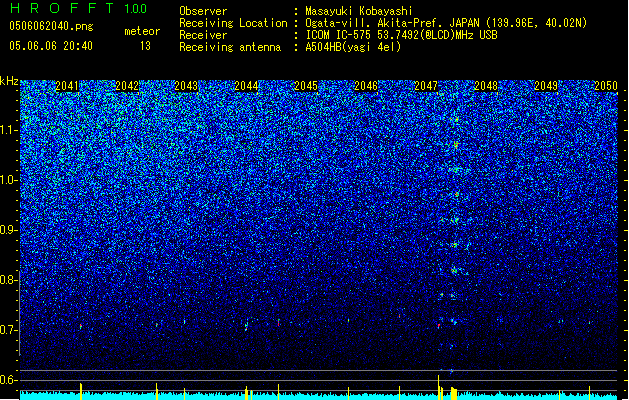This screenshot has height=400, width=629.
Task: Click the 2042 time axis label
Action: coord(127,86)
